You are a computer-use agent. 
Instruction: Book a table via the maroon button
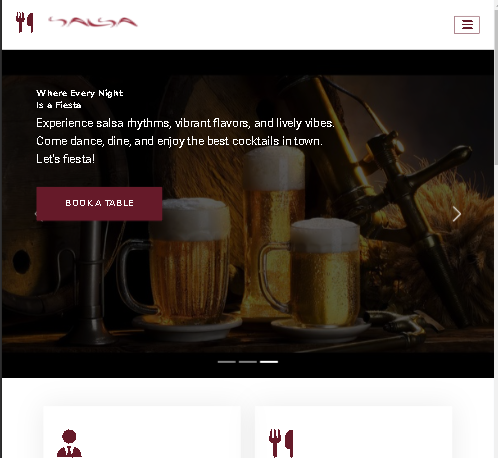coord(99,204)
